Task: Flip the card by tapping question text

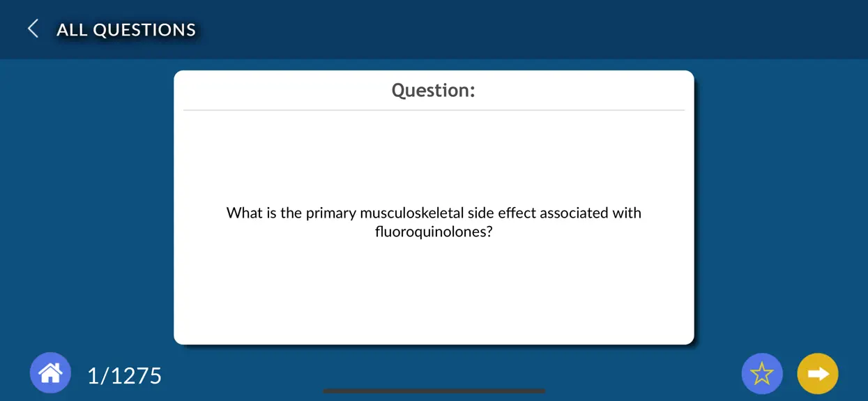Action: pyautogui.click(x=434, y=222)
